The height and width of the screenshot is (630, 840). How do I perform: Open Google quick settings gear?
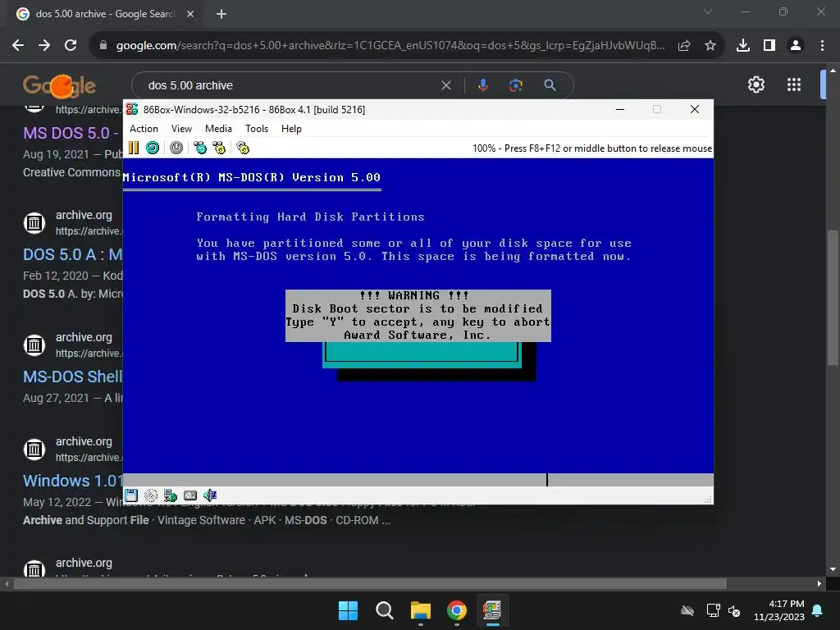pyautogui.click(x=756, y=84)
